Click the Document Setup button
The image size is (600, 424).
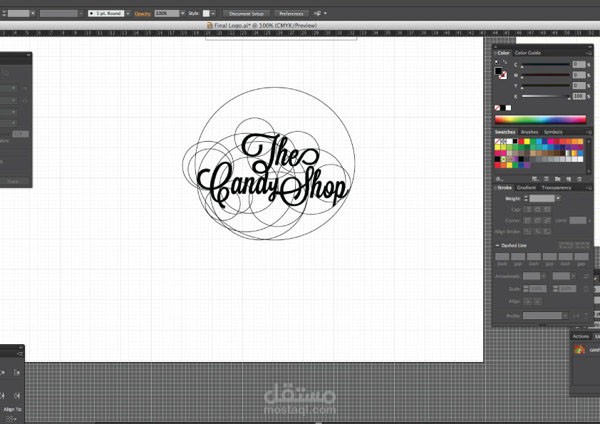coord(246,13)
